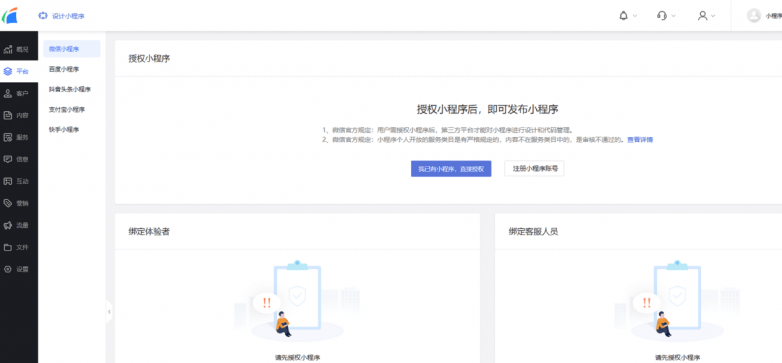
Task: Open the 查看详情 link
Action: (x=640, y=140)
